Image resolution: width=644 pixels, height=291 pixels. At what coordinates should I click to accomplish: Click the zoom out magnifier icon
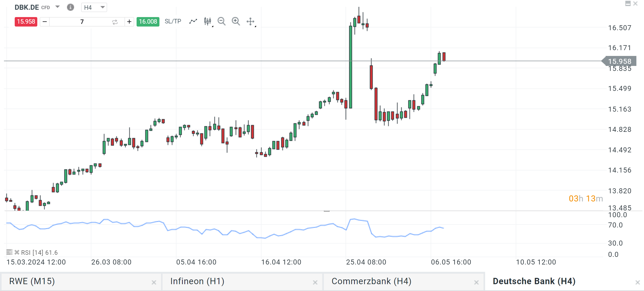coord(221,21)
